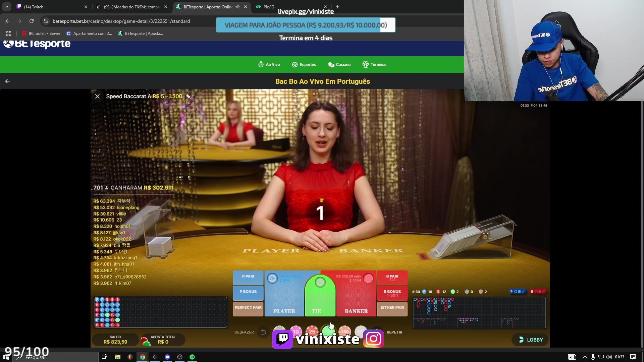This screenshot has height=362, width=644.
Task: Click the address bar URL
Action: pyautogui.click(x=121, y=21)
